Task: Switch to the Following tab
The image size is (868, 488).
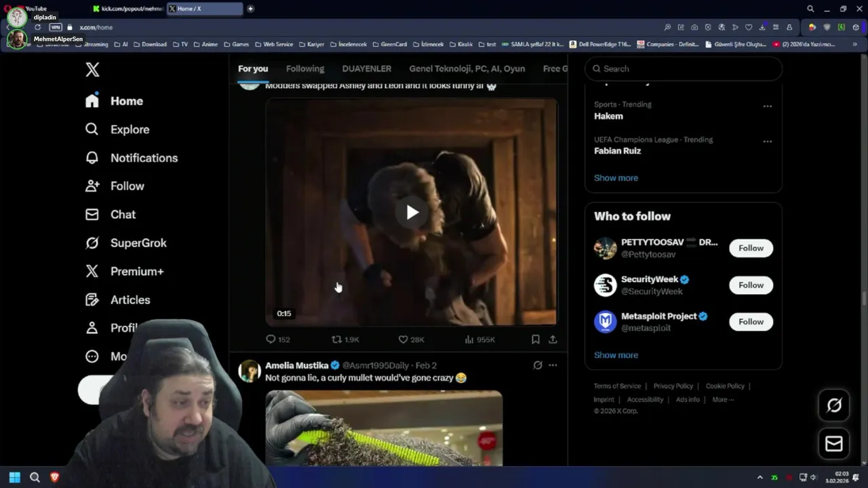Action: click(305, 68)
